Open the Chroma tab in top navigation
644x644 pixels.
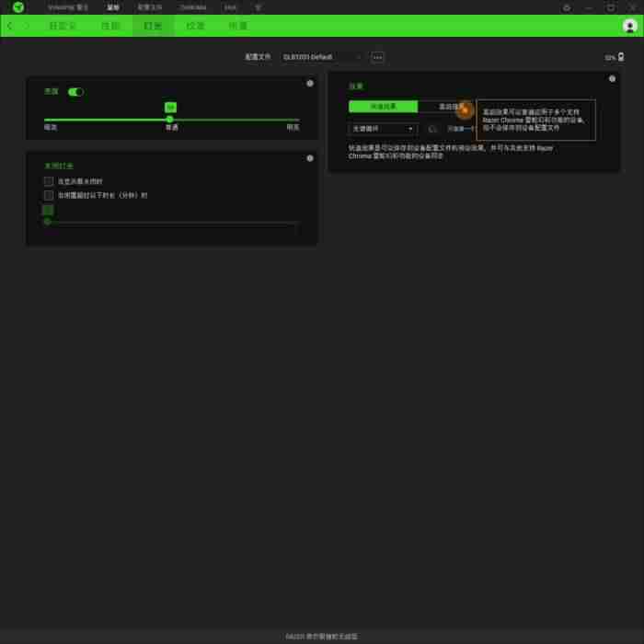tap(193, 7)
